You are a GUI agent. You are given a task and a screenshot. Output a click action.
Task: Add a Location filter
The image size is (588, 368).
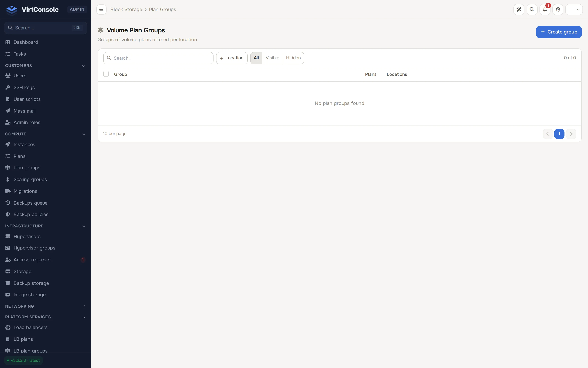click(x=232, y=58)
